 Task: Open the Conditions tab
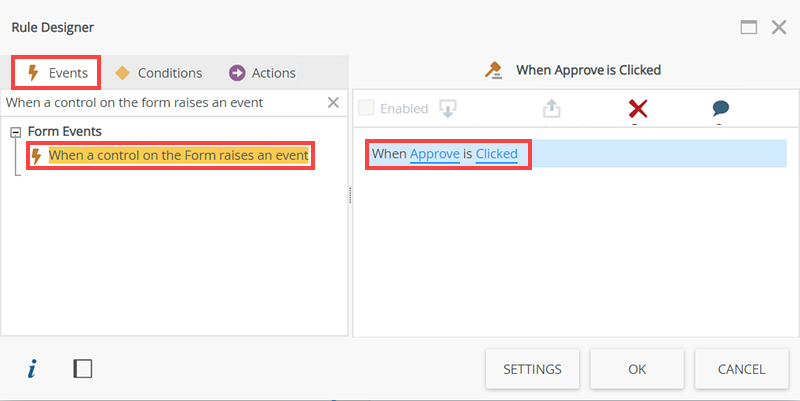click(x=159, y=73)
